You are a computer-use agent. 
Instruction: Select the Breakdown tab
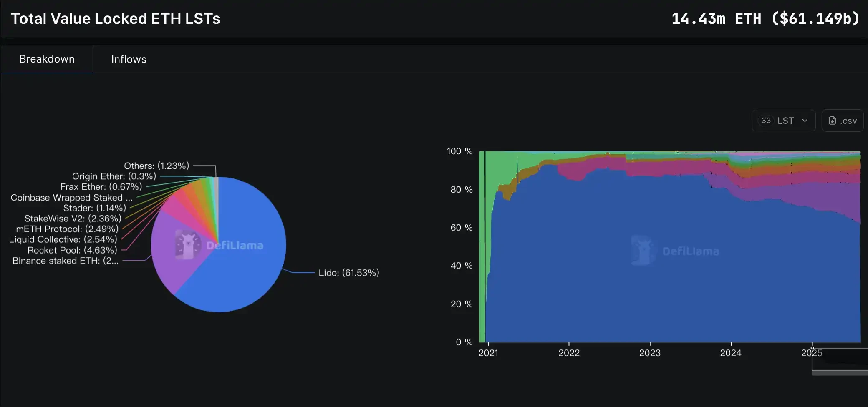click(x=47, y=59)
